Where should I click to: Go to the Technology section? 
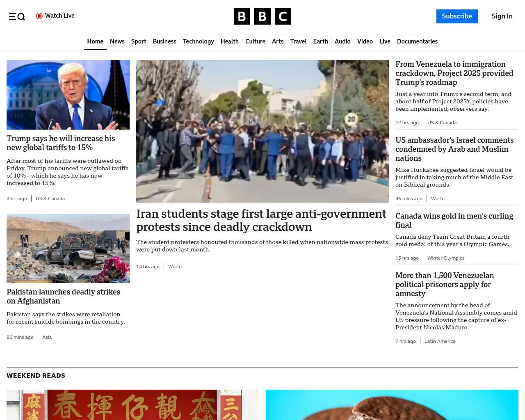198,41
